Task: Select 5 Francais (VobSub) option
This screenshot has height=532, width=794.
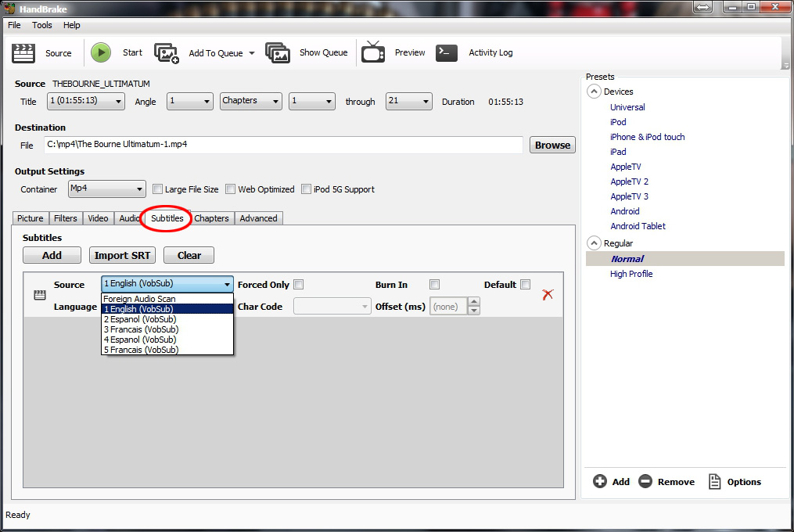Action: 167,350
